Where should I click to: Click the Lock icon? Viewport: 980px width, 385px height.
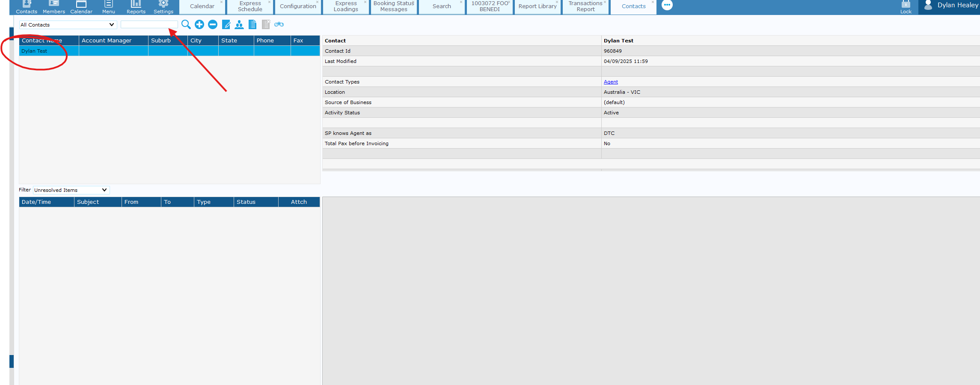[906, 7]
